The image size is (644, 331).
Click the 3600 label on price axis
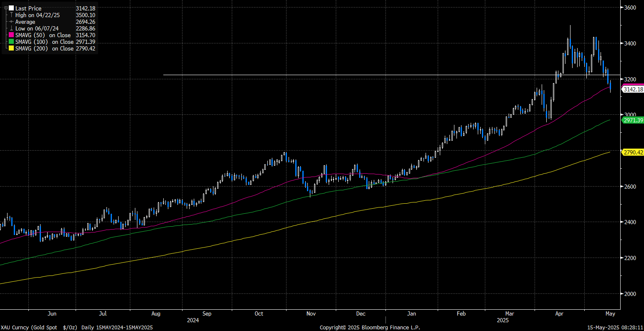630,8
